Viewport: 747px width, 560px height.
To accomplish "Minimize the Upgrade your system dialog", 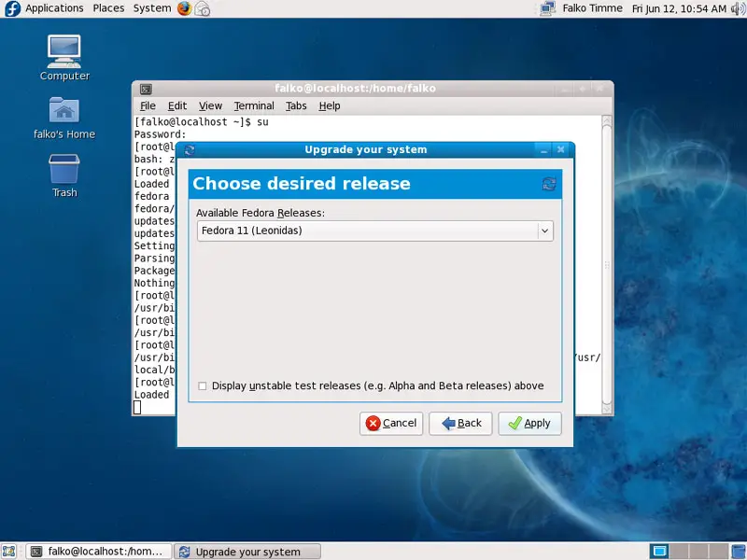I will 544,150.
